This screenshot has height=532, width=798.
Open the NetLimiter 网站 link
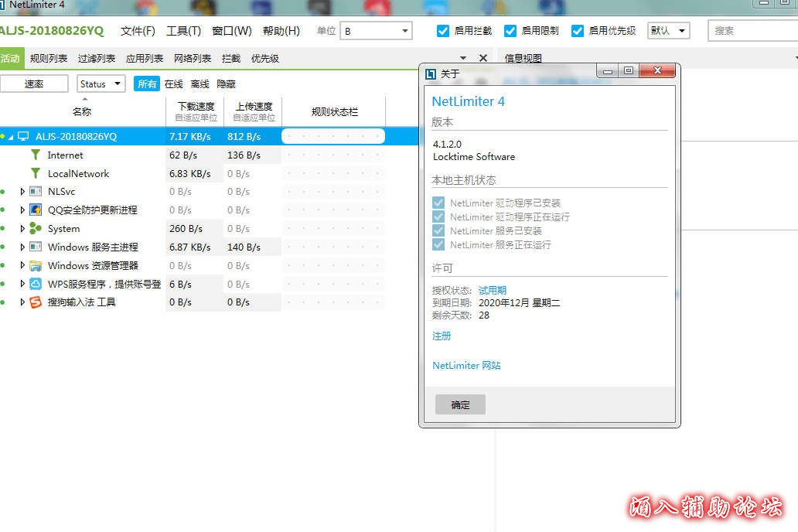pos(466,365)
